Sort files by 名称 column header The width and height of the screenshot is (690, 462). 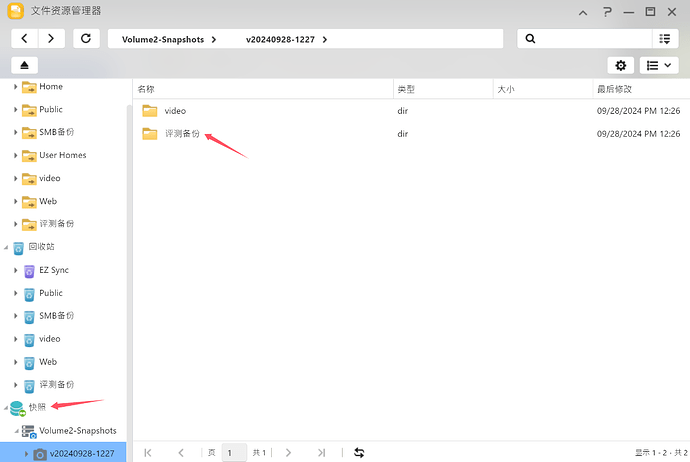click(x=147, y=89)
